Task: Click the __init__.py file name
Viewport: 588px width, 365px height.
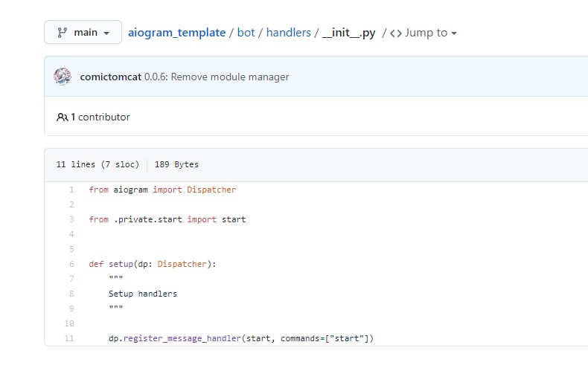Action: (350, 33)
